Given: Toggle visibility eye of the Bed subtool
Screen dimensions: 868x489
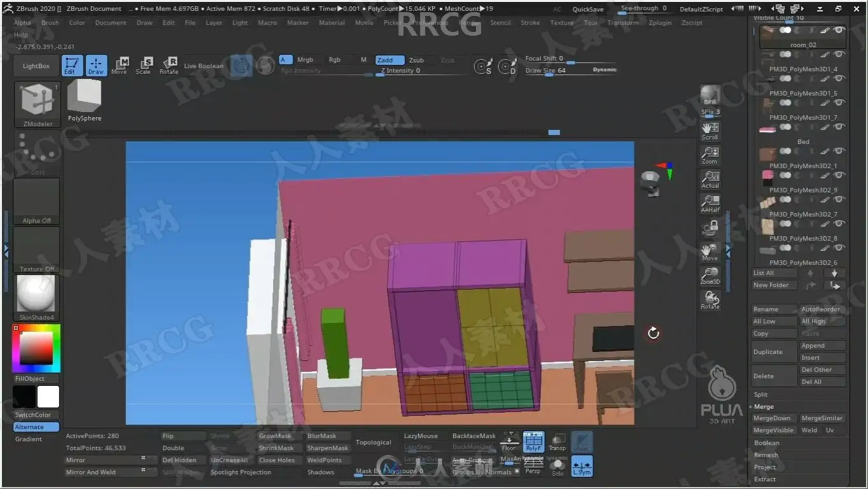Looking at the screenshot, I should (x=839, y=127).
